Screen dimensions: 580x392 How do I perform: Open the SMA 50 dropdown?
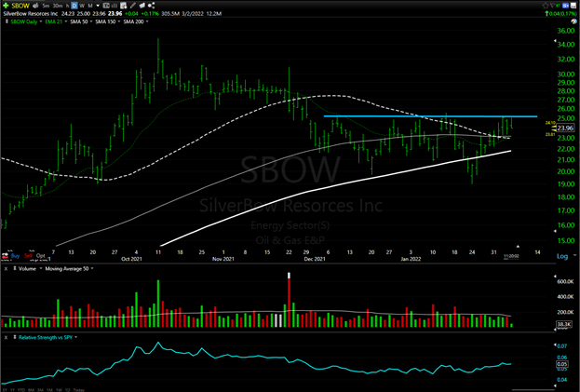pyautogui.click(x=91, y=21)
